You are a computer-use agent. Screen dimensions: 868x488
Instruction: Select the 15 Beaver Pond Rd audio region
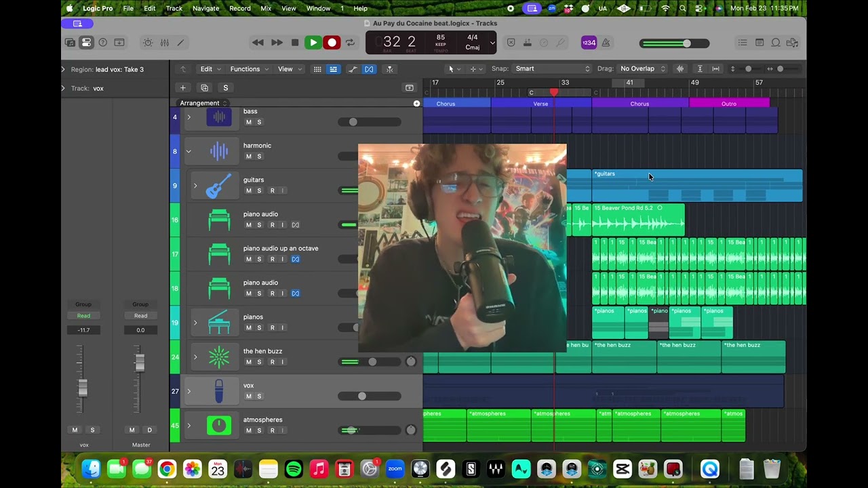(x=638, y=220)
